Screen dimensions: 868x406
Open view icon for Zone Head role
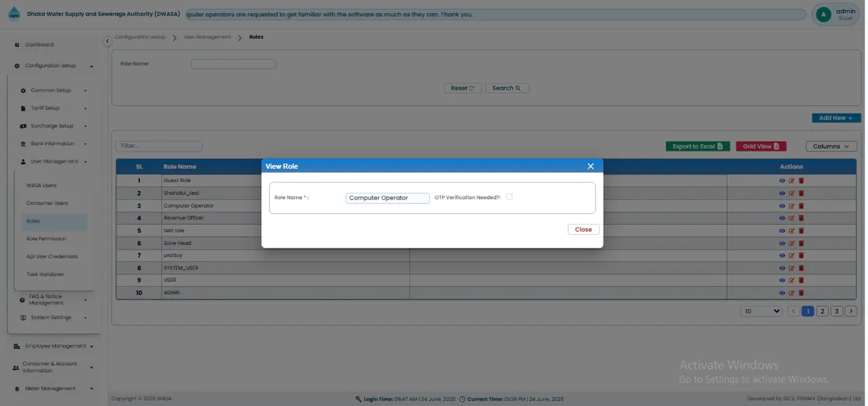coord(782,243)
